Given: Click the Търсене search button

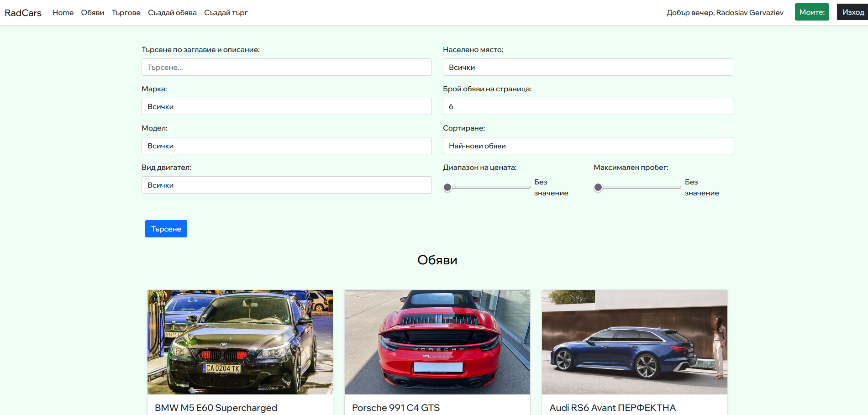Looking at the screenshot, I should click(166, 228).
